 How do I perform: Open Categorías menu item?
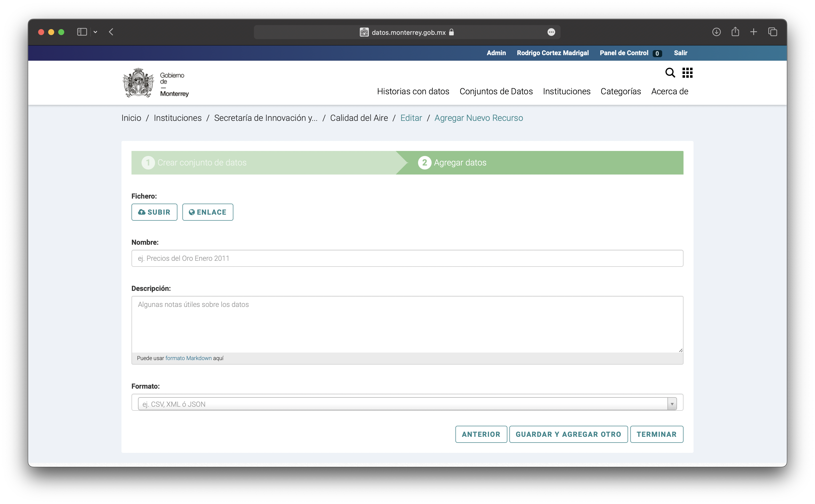621,91
